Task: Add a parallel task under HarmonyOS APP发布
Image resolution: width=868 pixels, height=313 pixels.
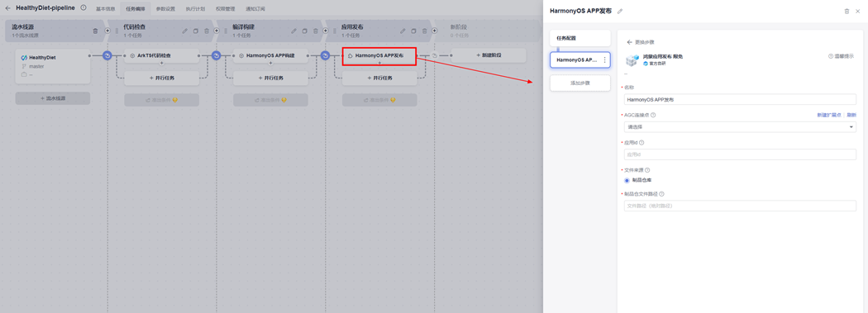Action: click(x=379, y=78)
